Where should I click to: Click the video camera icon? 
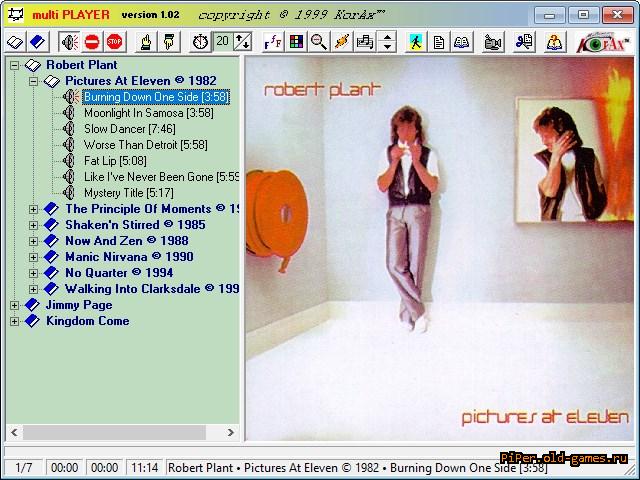pos(492,42)
